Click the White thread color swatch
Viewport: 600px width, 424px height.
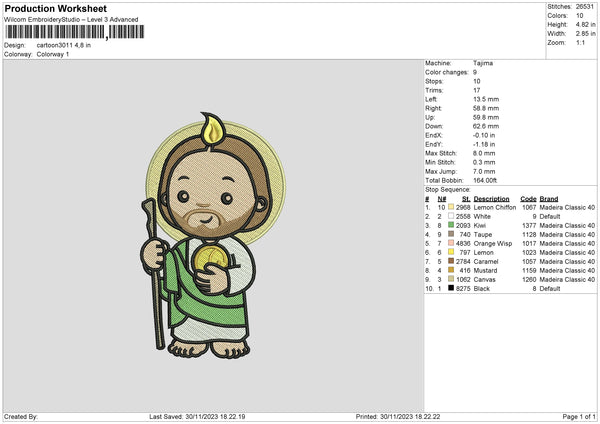pos(451,216)
